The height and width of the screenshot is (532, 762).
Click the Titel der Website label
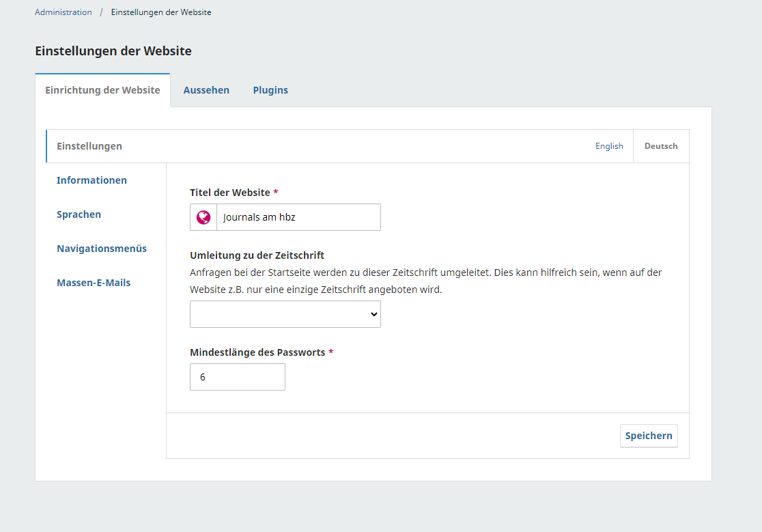click(229, 193)
